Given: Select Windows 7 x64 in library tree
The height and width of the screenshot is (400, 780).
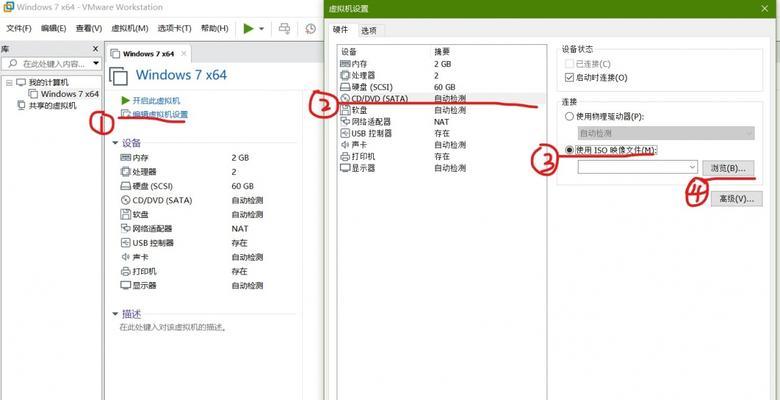Looking at the screenshot, I should [64, 94].
